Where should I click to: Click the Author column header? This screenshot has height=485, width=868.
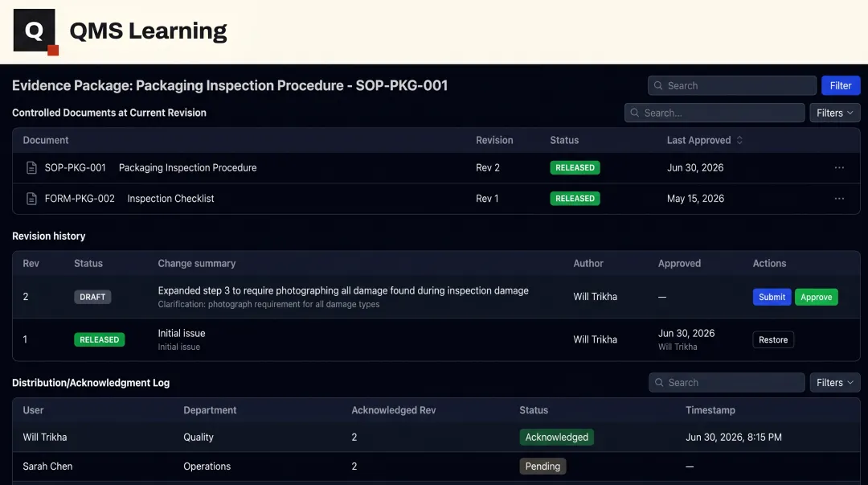tap(588, 264)
